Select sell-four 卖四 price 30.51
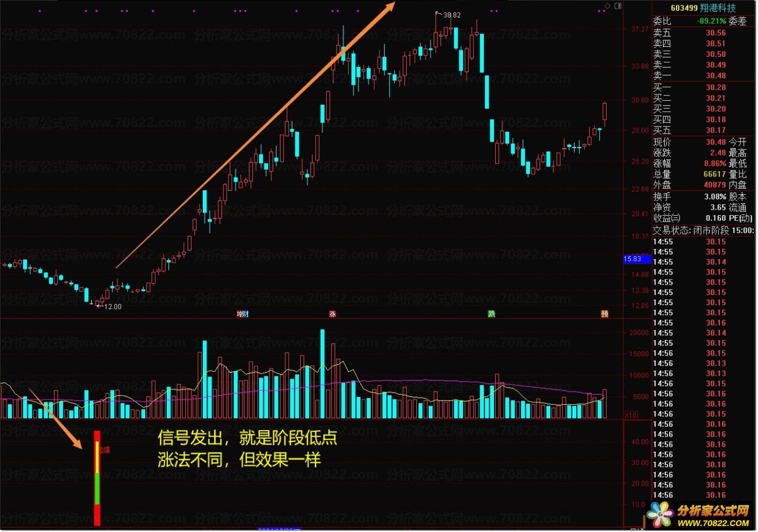Image resolution: width=758 pixels, height=532 pixels. [x=716, y=43]
